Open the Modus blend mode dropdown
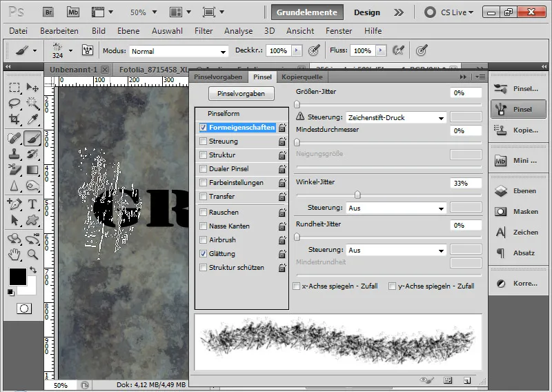The height and width of the screenshot is (392, 552). (179, 51)
